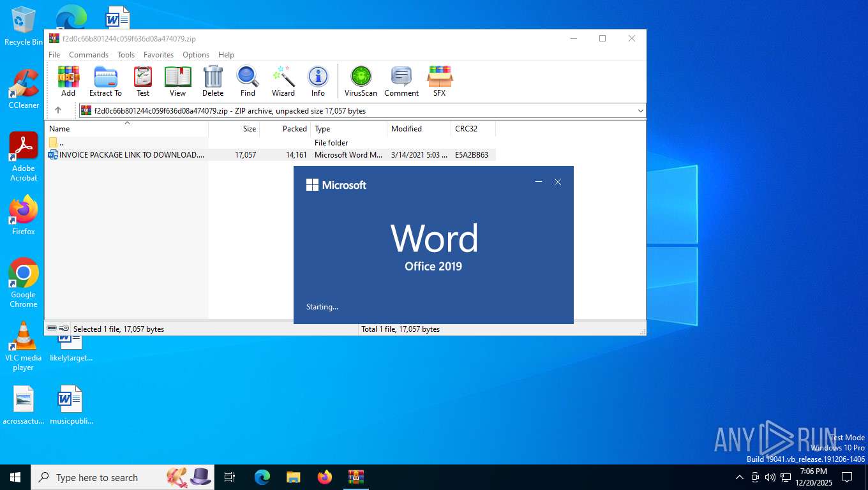Viewport: 868px width, 490px height.
Task: Open Adobe Acrobat desktop shortcut
Action: click(24, 157)
